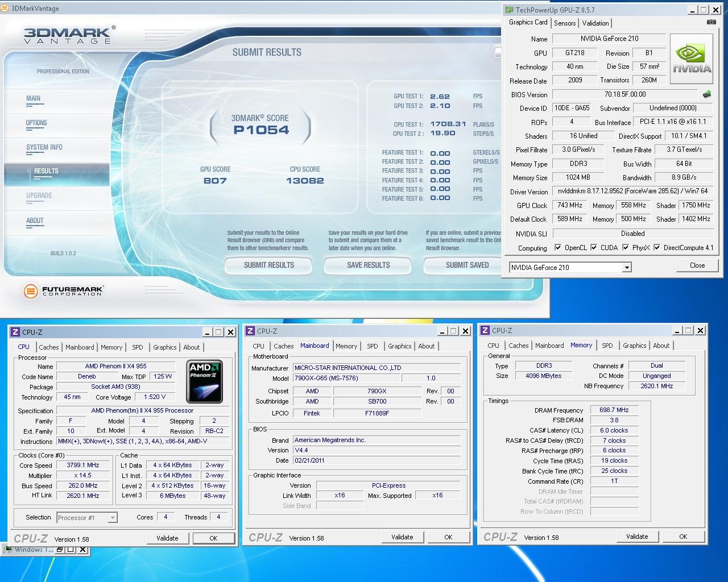Click the BIOS save chip icon in GPU-Z
The image size is (728, 582).
click(707, 94)
